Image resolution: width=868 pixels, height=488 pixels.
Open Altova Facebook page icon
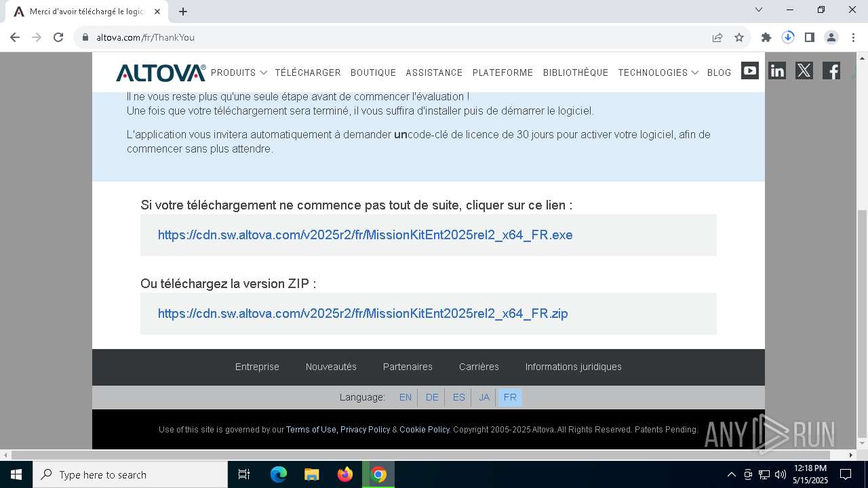point(831,70)
